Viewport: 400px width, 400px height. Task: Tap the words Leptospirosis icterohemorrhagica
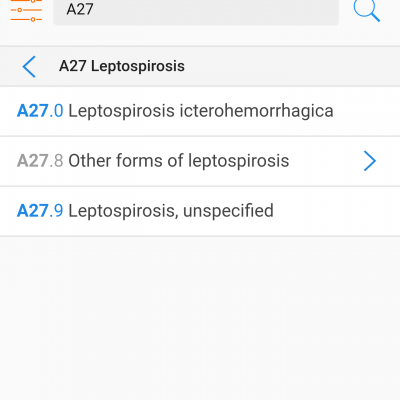point(201,111)
